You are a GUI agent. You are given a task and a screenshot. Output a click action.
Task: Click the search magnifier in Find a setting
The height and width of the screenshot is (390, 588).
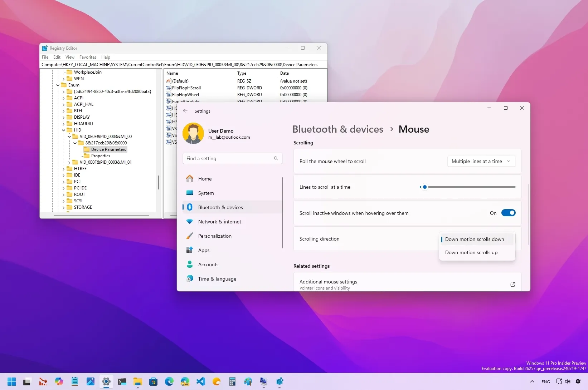click(x=276, y=158)
